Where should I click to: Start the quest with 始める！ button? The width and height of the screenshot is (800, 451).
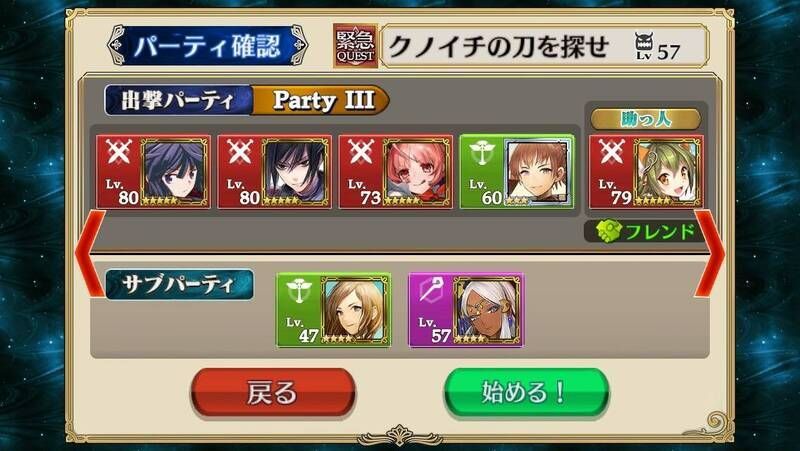coord(526,393)
